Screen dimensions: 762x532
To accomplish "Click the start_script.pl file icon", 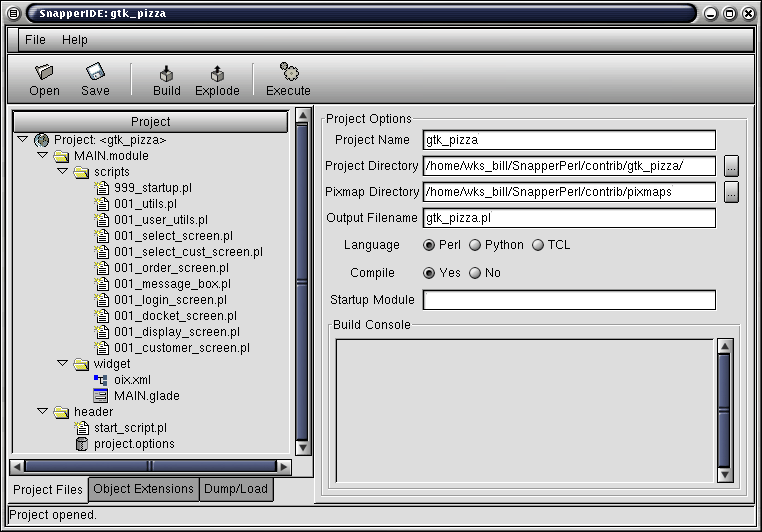I will (x=82, y=428).
